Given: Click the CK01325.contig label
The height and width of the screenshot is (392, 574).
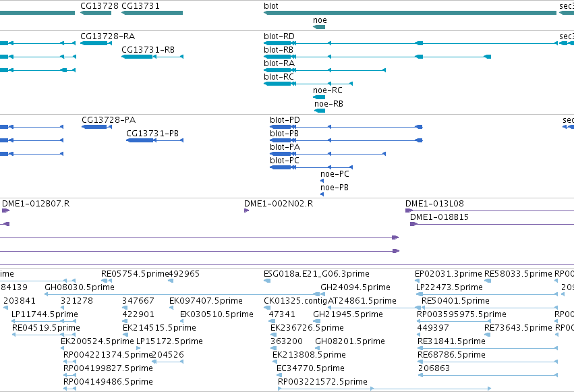Looking at the screenshot, I should coord(295,301).
